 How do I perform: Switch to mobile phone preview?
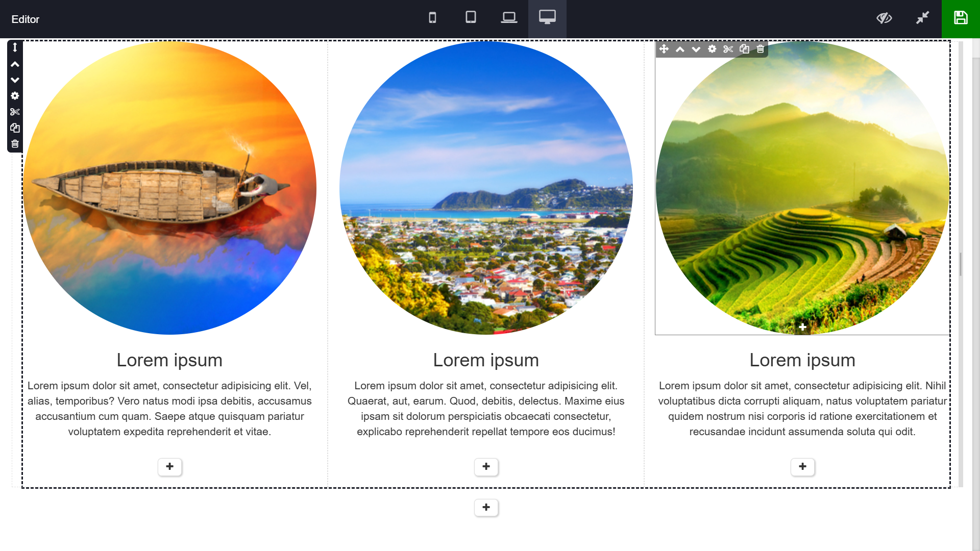[432, 18]
